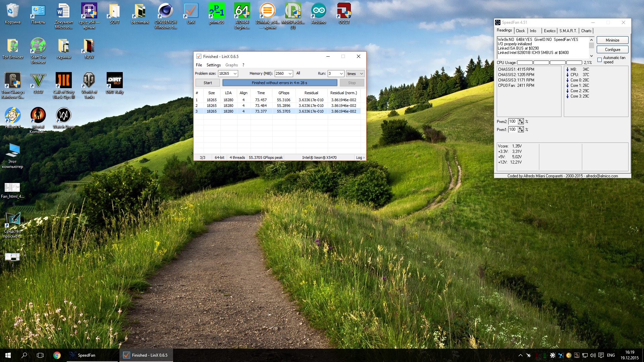Open LinX Settings menu

tap(213, 65)
